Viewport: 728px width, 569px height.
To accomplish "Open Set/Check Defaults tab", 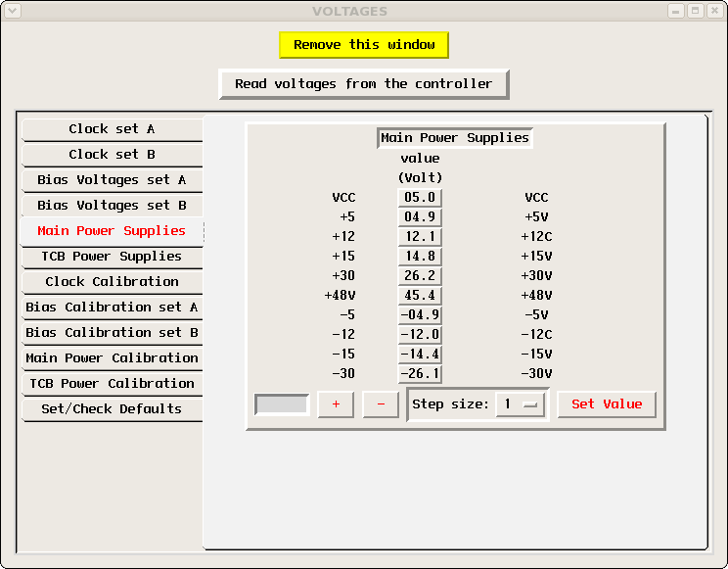I will point(112,409).
